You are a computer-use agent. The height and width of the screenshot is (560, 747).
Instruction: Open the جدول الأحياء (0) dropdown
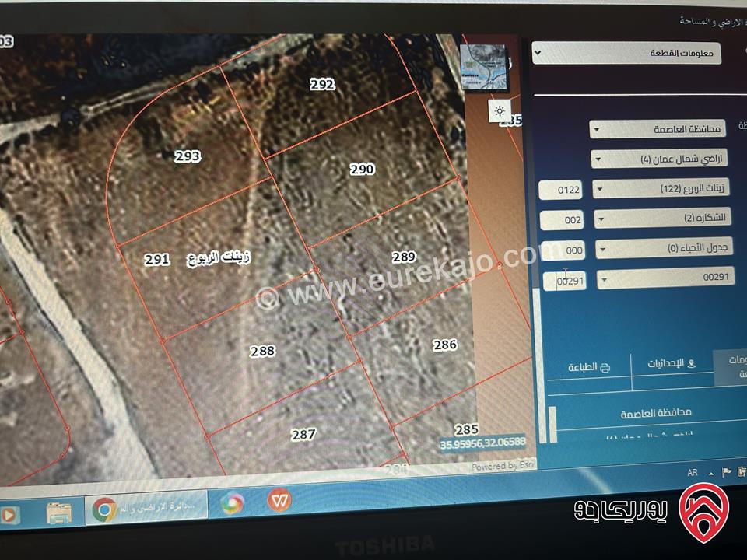(664, 249)
